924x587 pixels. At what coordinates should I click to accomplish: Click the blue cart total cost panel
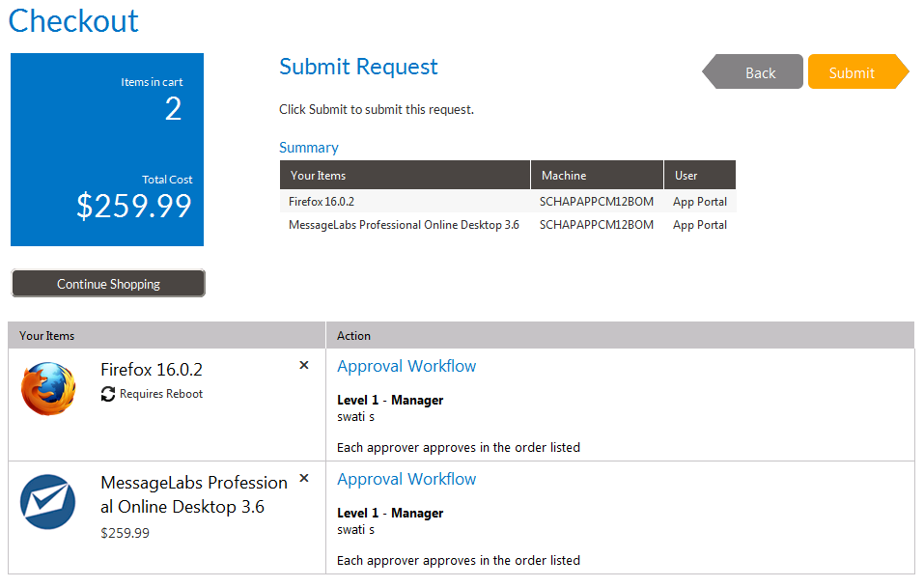click(x=107, y=150)
